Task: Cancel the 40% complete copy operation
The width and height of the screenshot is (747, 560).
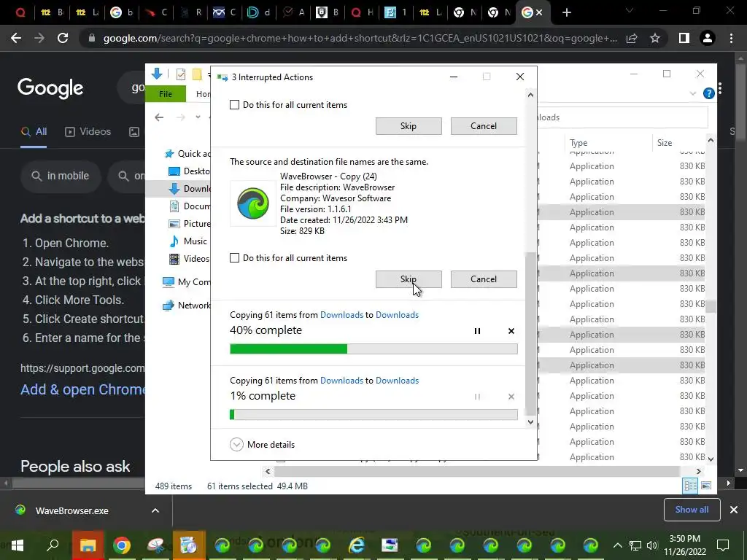Action: [x=511, y=331]
